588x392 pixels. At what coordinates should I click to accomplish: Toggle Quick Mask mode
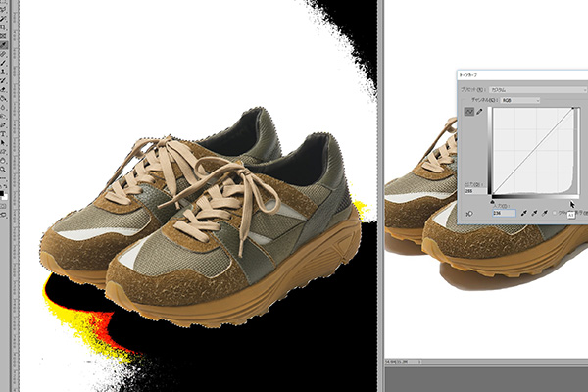click(x=3, y=206)
